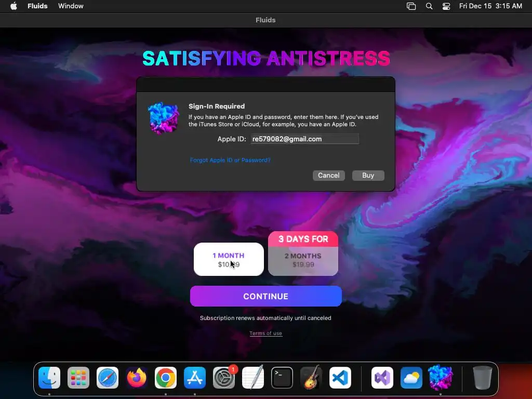Open the Weather app in dock
The height and width of the screenshot is (399, 532).
[411, 378]
